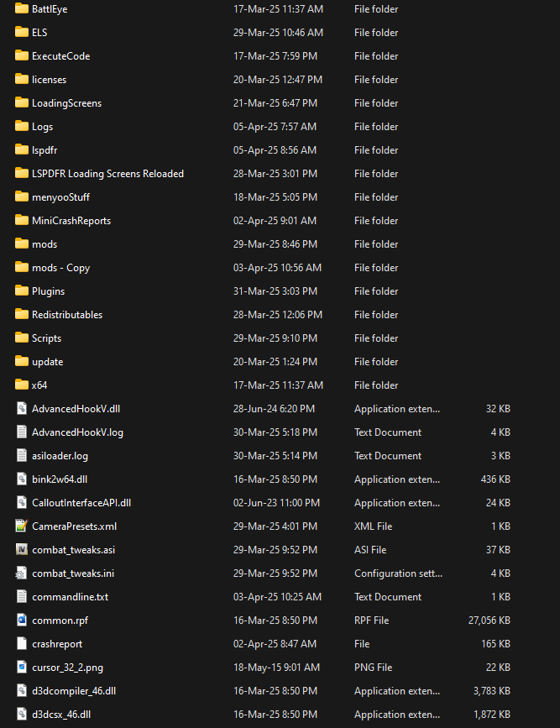Click the mods folder icon
Image resolution: width=560 pixels, height=728 pixels.
click(21, 244)
